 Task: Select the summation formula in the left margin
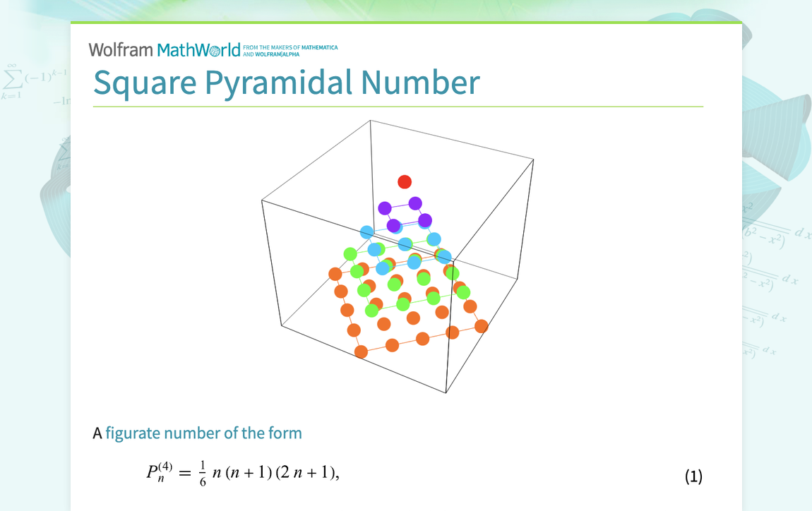(x=21, y=78)
